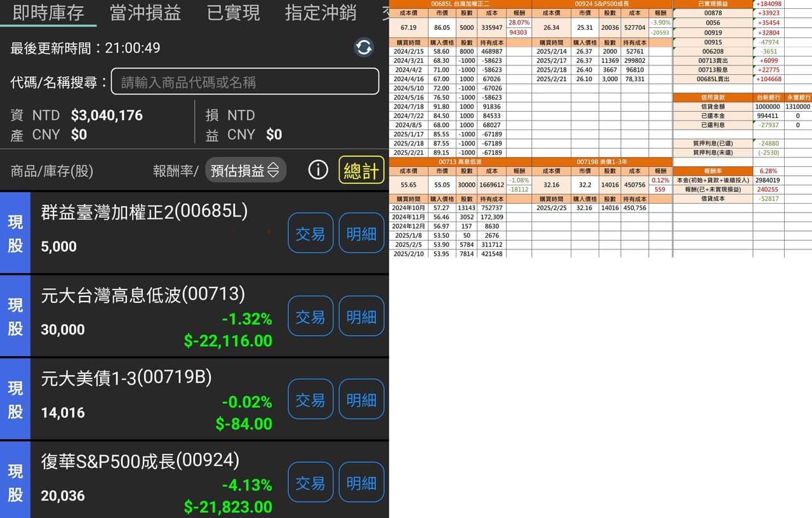Select the 復華S&P500成長(00924) holding name

[x=140, y=461]
